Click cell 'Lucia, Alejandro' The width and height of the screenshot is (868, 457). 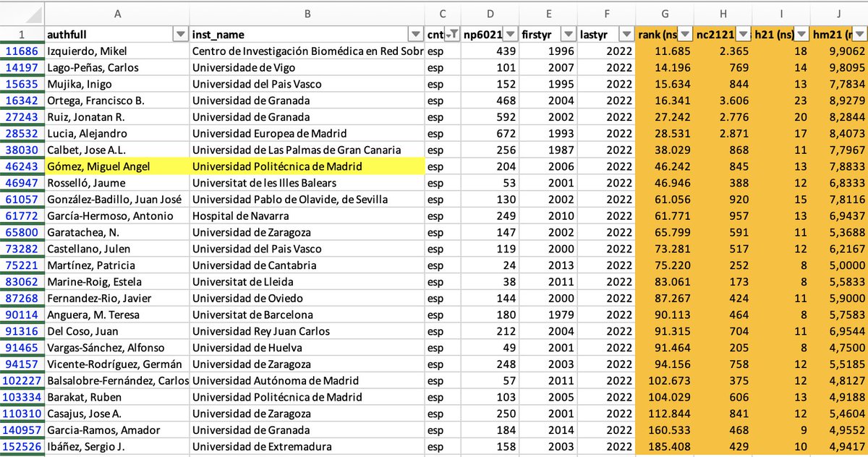[x=117, y=134]
